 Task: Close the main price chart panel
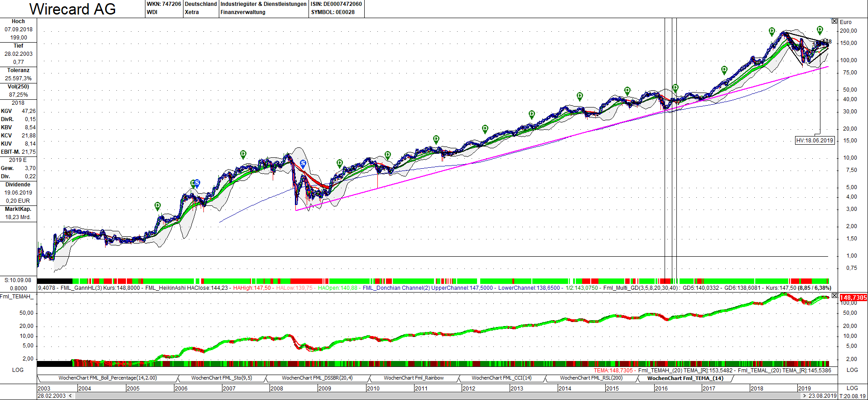tap(834, 21)
